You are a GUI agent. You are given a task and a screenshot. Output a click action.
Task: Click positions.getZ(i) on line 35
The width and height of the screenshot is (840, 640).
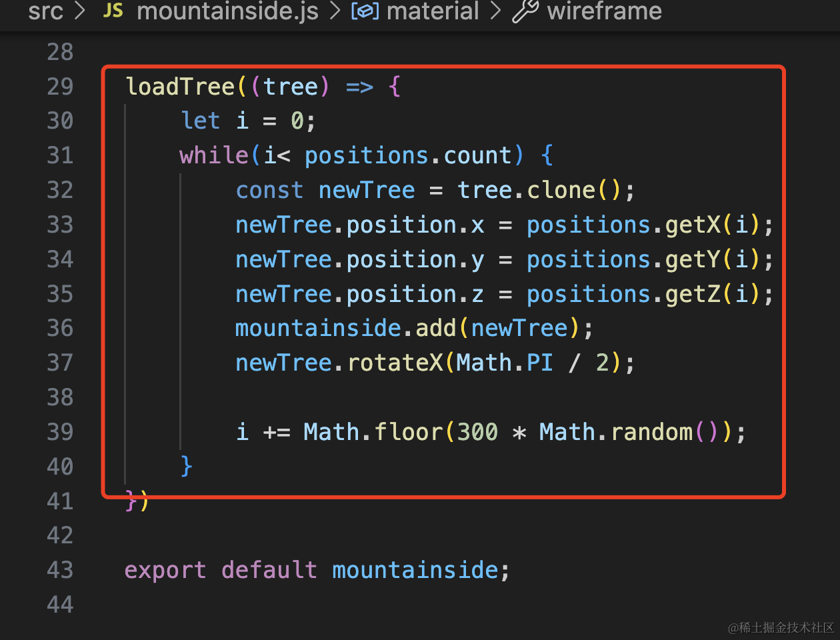[643, 294]
